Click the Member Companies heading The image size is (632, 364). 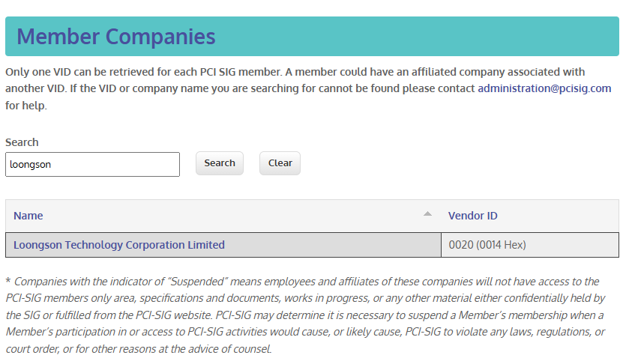tap(116, 36)
